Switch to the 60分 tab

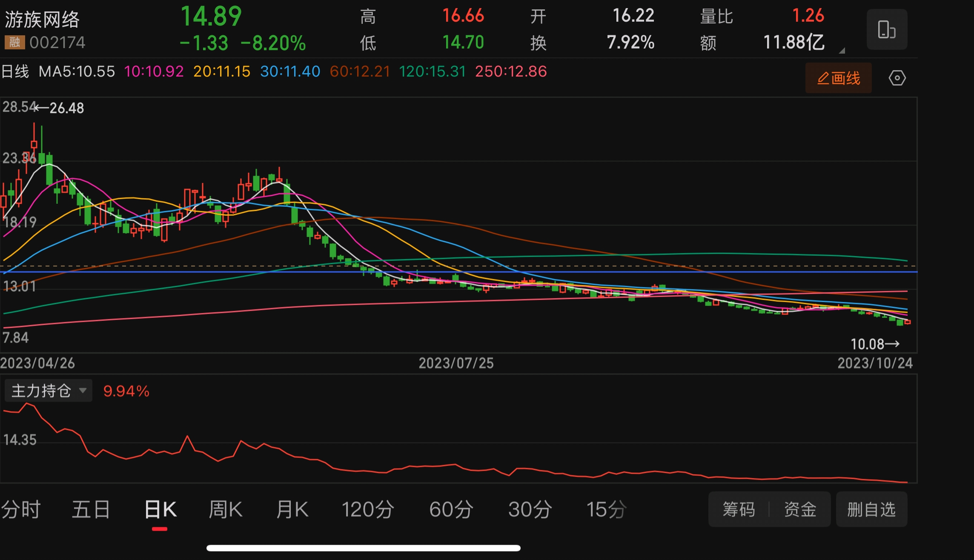(451, 509)
